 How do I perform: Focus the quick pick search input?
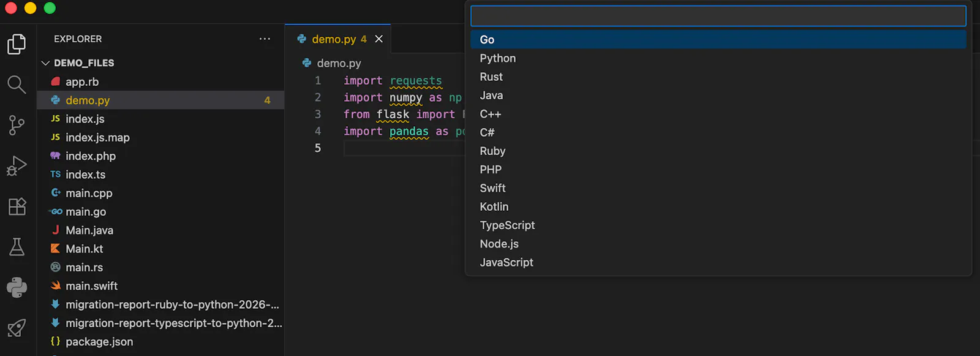click(x=718, y=16)
